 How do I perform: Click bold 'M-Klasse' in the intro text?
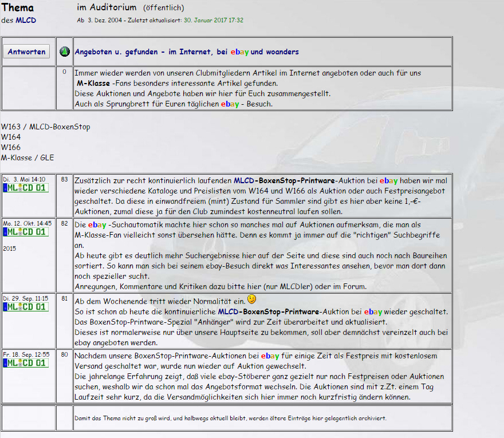pos(93,83)
